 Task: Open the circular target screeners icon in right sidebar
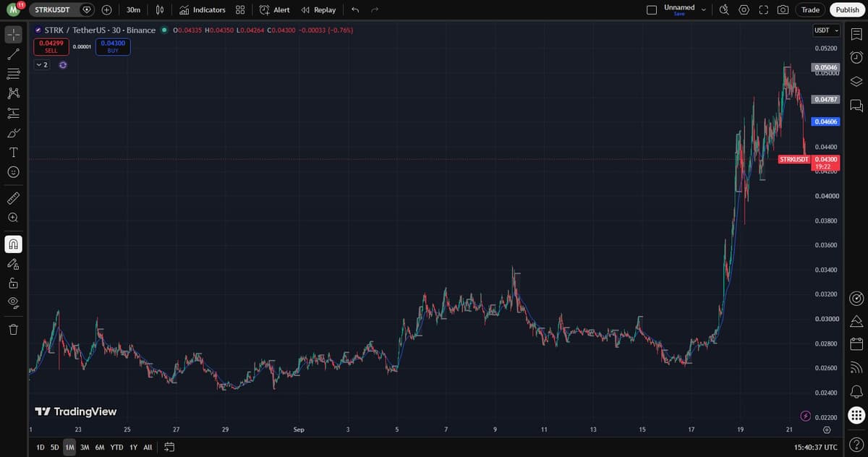pyautogui.click(x=856, y=298)
